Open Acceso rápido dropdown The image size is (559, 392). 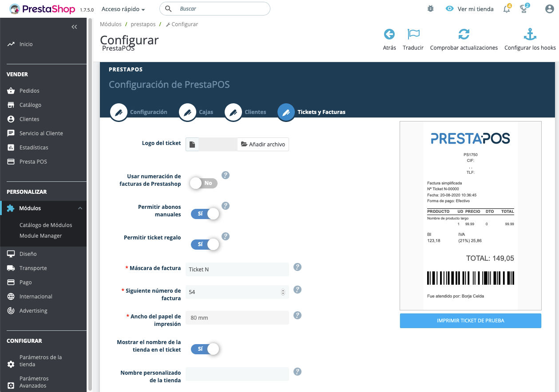[123, 9]
